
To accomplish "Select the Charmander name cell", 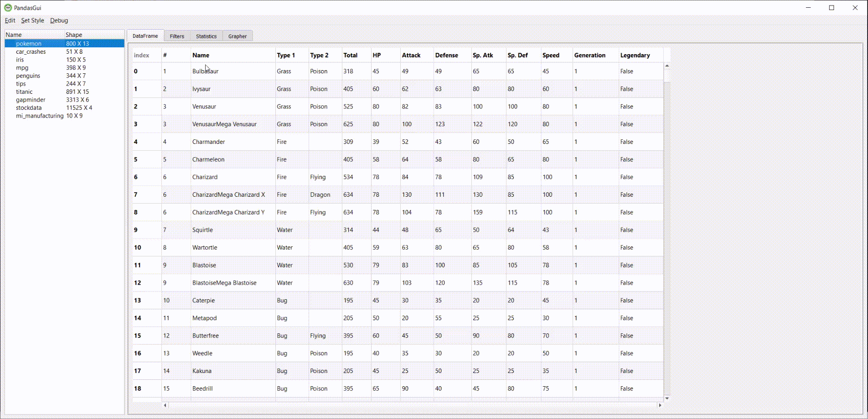I will (233, 142).
